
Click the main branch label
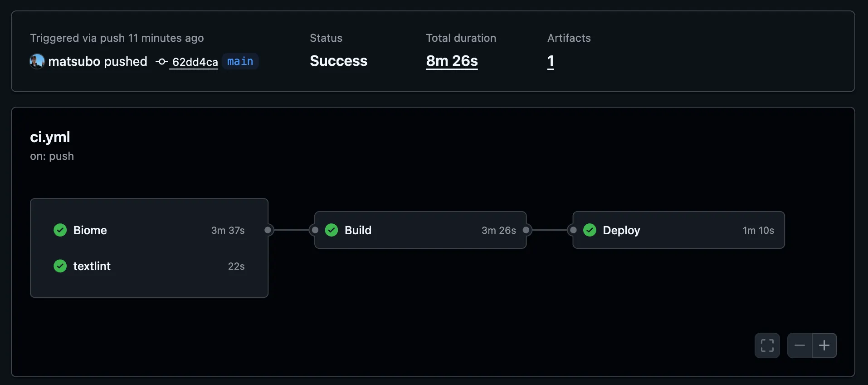point(240,61)
